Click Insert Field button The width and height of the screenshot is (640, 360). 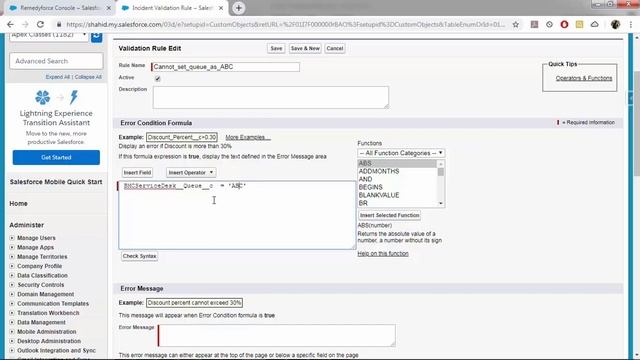[x=137, y=173]
